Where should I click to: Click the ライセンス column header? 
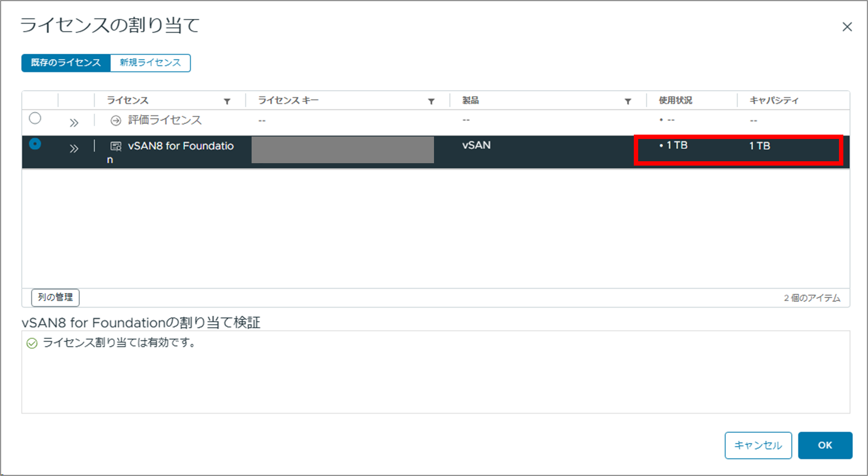[128, 100]
